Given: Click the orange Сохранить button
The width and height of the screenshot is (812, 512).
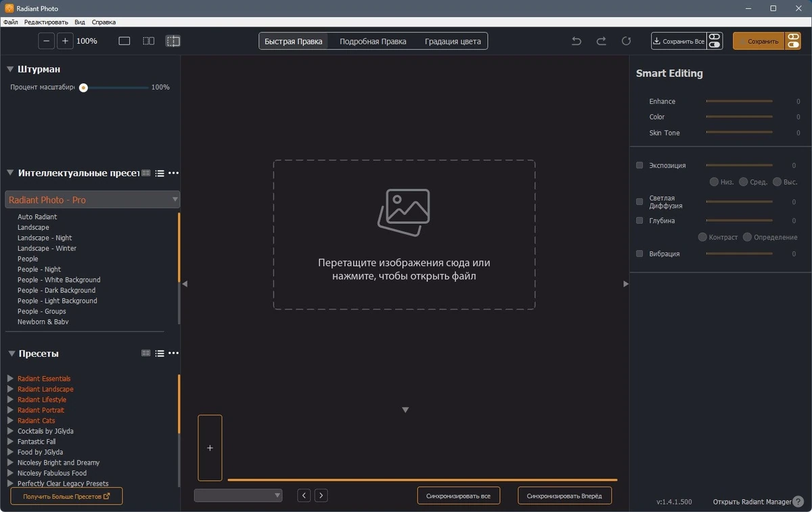Looking at the screenshot, I should click(x=759, y=41).
